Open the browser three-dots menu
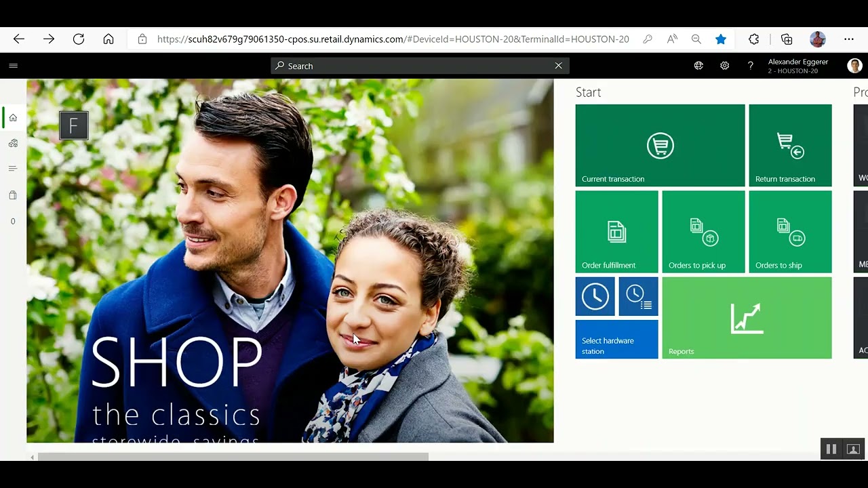Screen dimensions: 868x488 click(x=849, y=39)
